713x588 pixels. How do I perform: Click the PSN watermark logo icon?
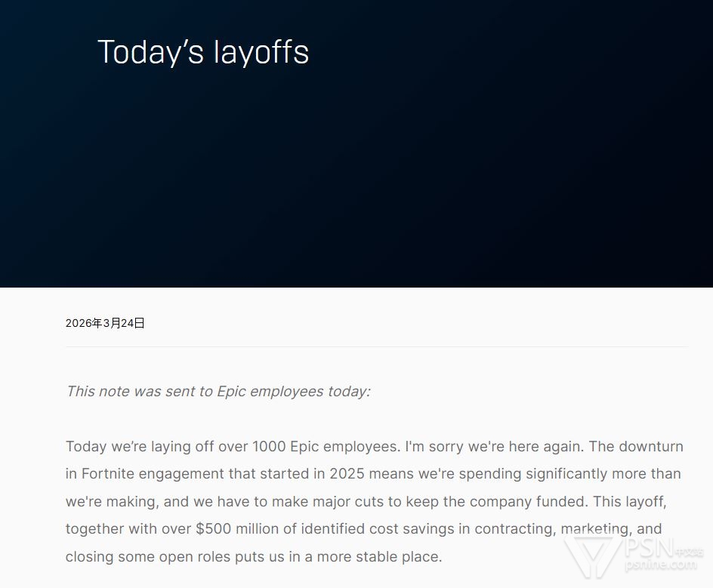(x=591, y=557)
